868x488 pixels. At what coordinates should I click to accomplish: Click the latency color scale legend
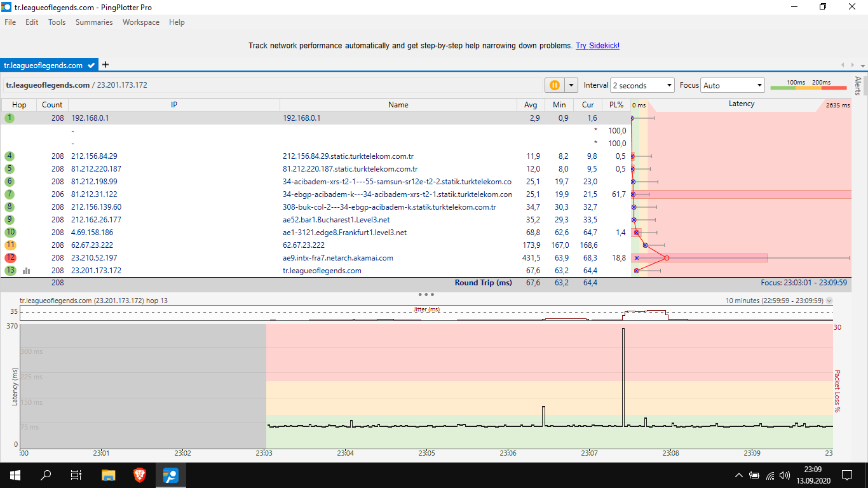click(809, 86)
